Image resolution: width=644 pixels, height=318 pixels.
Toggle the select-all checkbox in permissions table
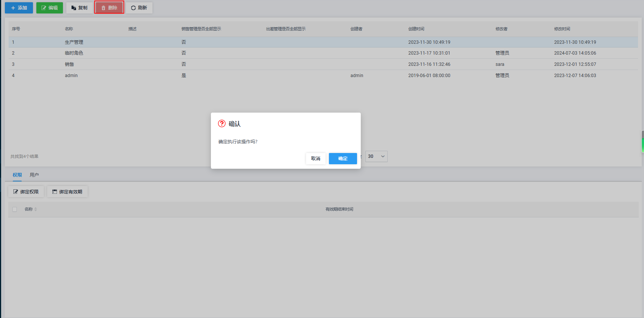[x=15, y=210]
